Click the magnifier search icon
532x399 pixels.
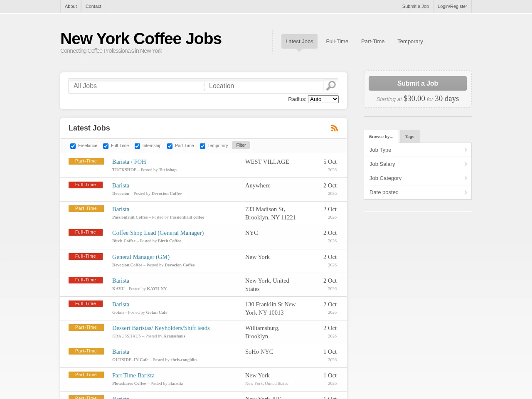pyautogui.click(x=331, y=86)
